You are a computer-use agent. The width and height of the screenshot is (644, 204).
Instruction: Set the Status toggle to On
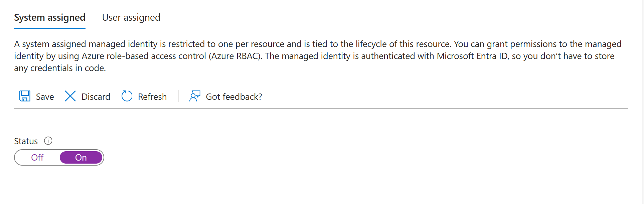[81, 158]
